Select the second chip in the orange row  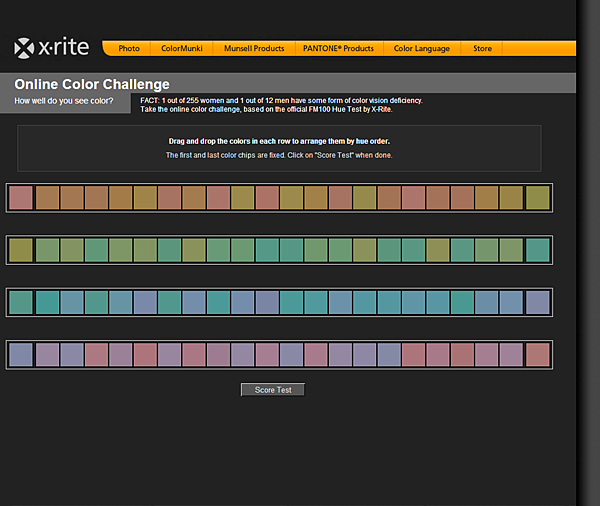47,198
